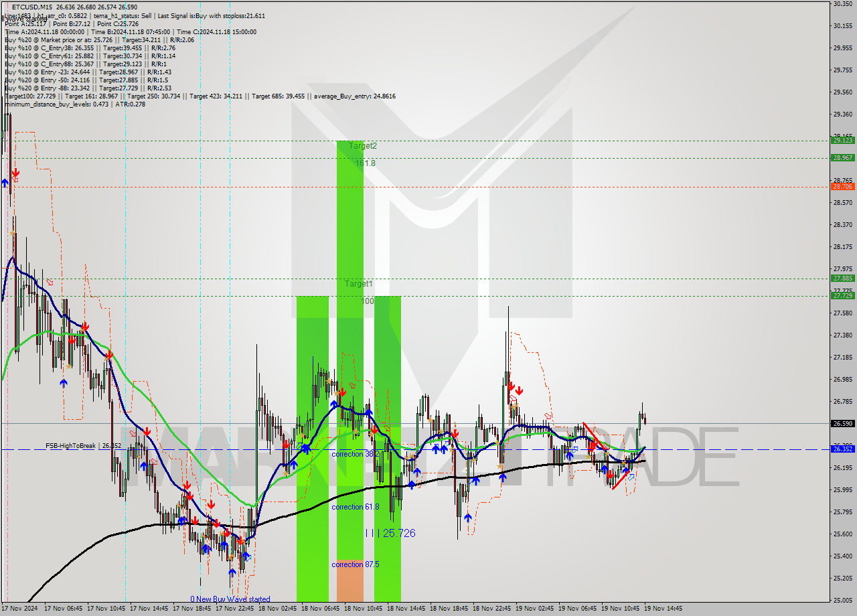Click the 27.380 price axis value

click(x=842, y=335)
